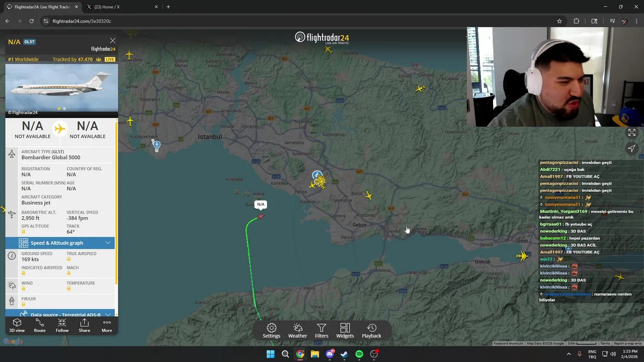Open Discord from the taskbar
The height and width of the screenshot is (362, 644).
coord(330,354)
